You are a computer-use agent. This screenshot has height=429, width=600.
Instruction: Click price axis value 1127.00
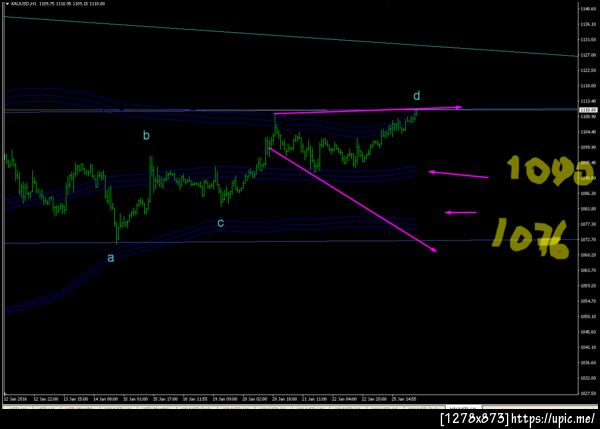point(588,55)
